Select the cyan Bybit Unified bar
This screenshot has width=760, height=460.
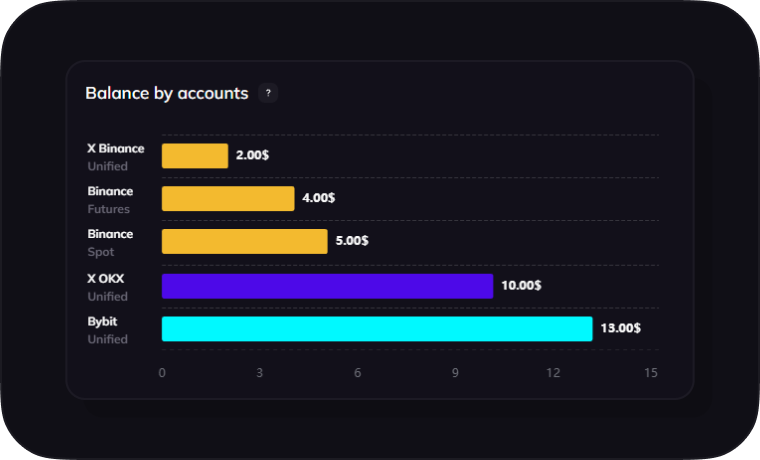point(377,329)
